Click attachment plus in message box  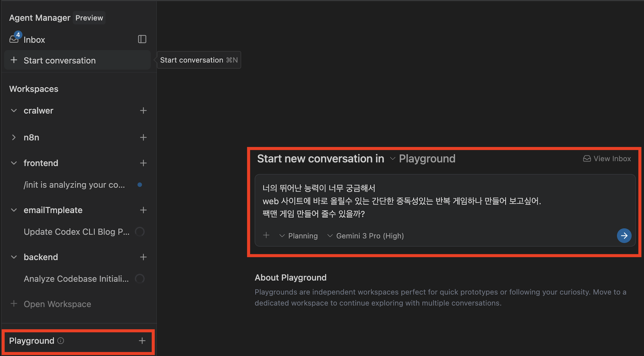click(x=266, y=235)
